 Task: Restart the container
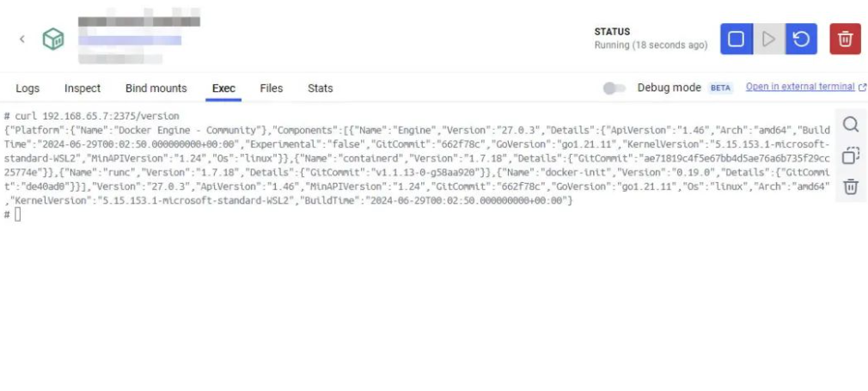point(801,39)
